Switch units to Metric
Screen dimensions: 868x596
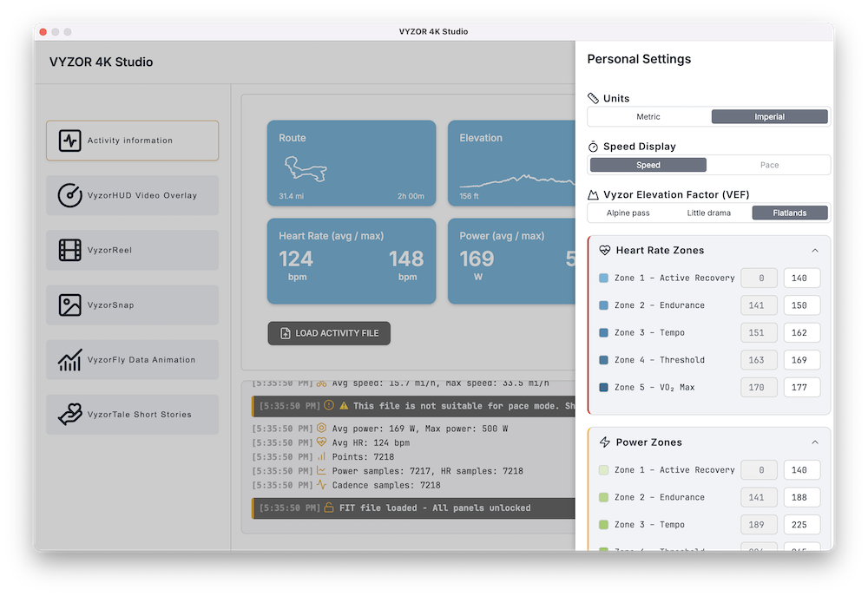click(648, 117)
